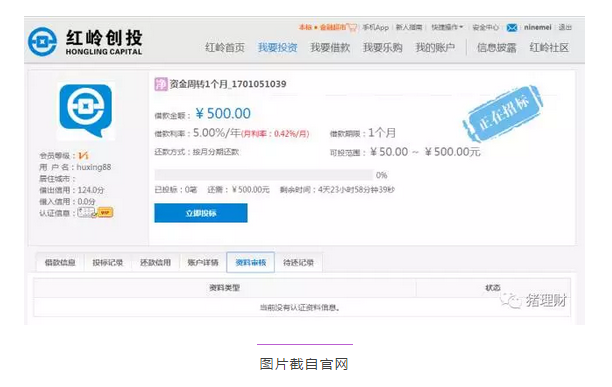Click the 借出信用 124.0分 value
Image resolution: width=612 pixels, height=387 pixels.
coord(91,190)
